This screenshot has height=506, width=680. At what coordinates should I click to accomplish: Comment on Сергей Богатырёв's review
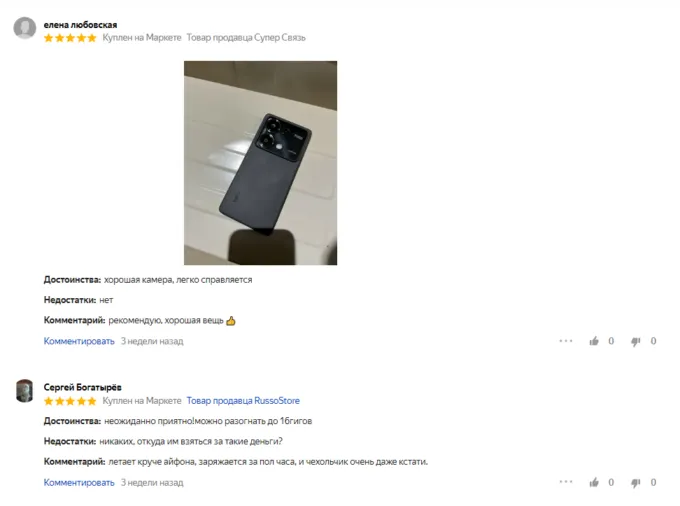[x=79, y=483]
